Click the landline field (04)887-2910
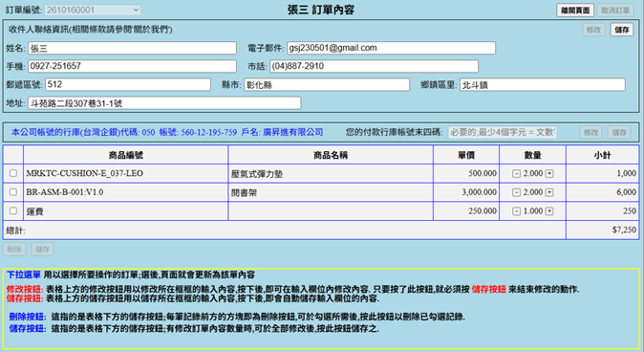The height and width of the screenshot is (352, 644). click(x=375, y=66)
